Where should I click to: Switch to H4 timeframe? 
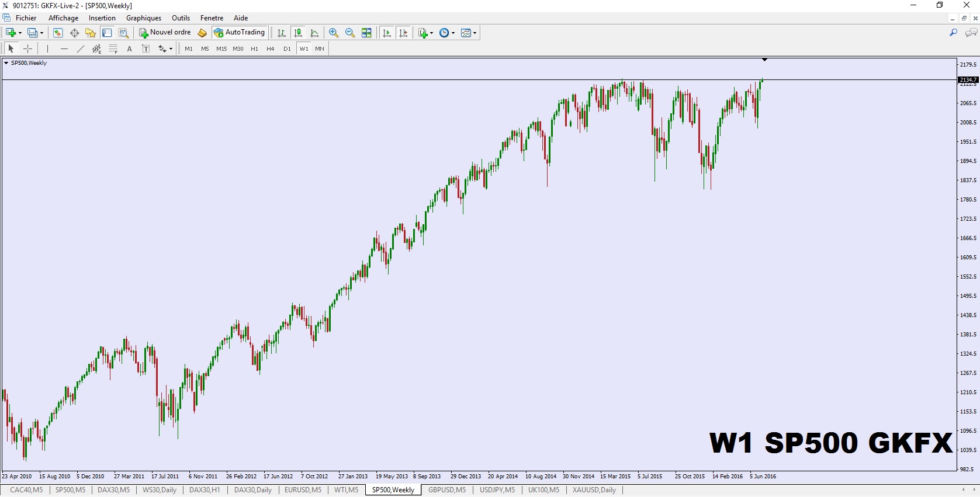[271, 49]
